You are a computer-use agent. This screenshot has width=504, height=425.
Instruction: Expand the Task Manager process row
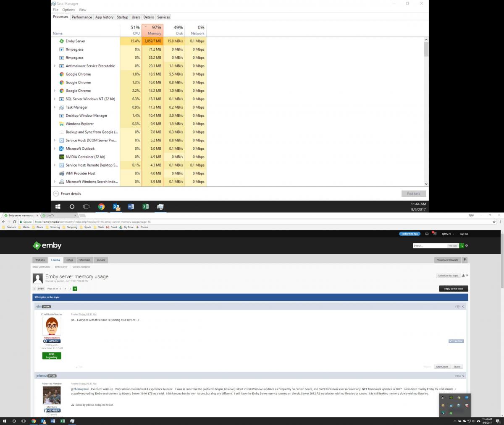pyautogui.click(x=55, y=107)
